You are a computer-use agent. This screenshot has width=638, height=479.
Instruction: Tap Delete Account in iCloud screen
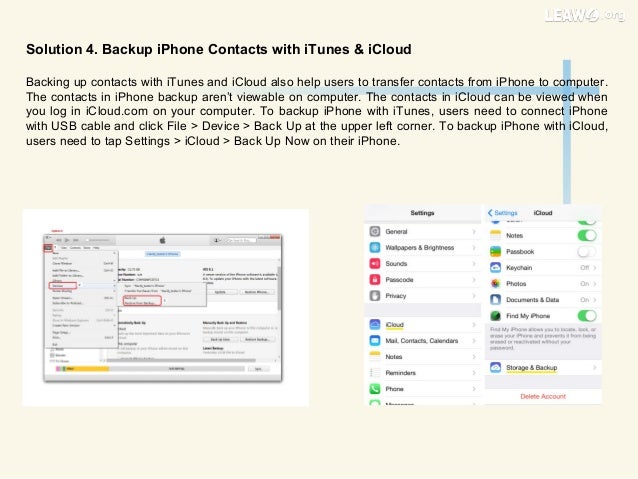click(x=543, y=396)
